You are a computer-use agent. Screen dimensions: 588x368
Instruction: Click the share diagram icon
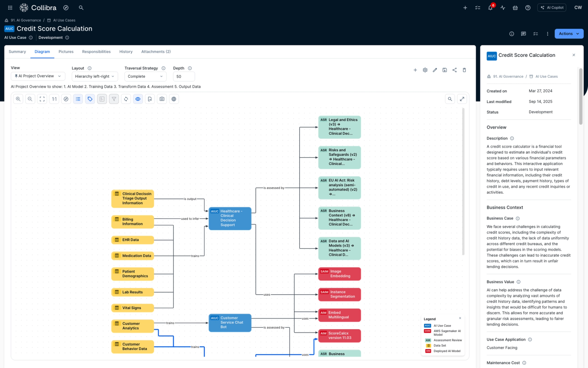click(454, 70)
